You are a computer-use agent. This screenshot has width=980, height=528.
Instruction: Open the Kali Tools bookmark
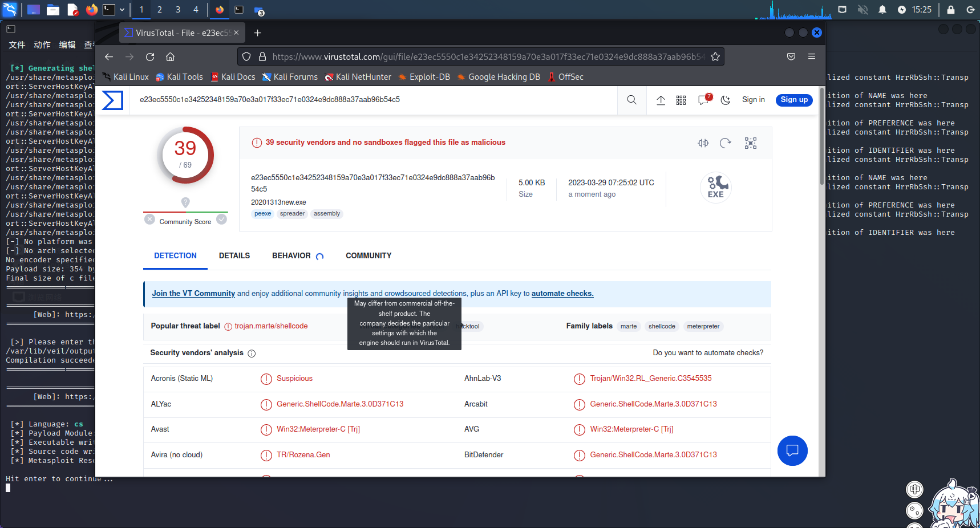[179, 77]
